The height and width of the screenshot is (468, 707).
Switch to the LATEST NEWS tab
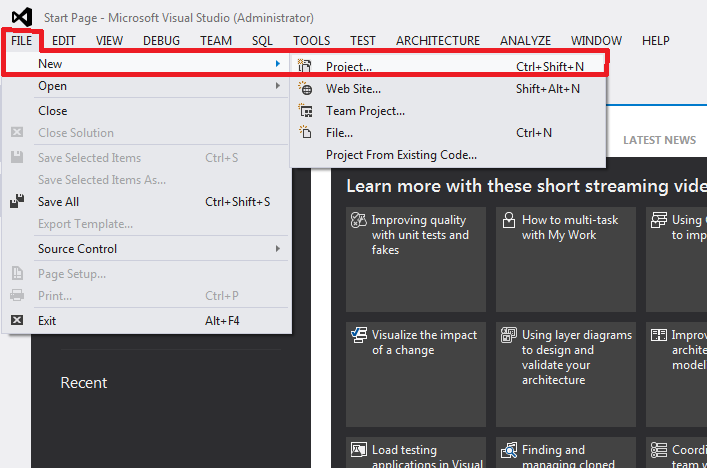pos(659,140)
